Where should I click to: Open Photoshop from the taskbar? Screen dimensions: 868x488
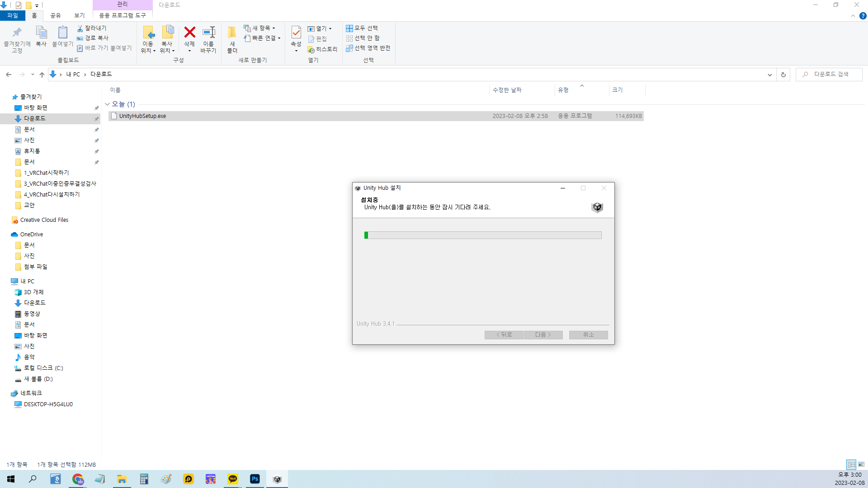point(255,479)
